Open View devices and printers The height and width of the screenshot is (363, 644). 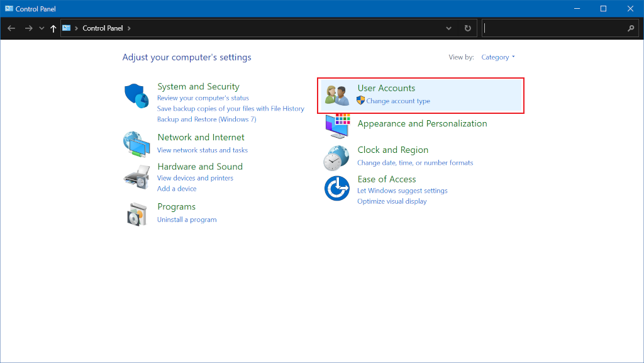195,178
